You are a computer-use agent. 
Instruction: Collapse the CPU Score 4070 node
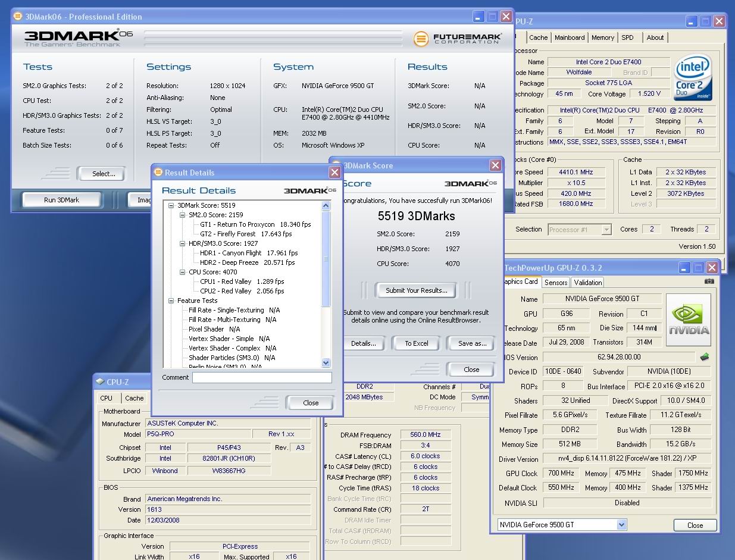click(x=182, y=272)
